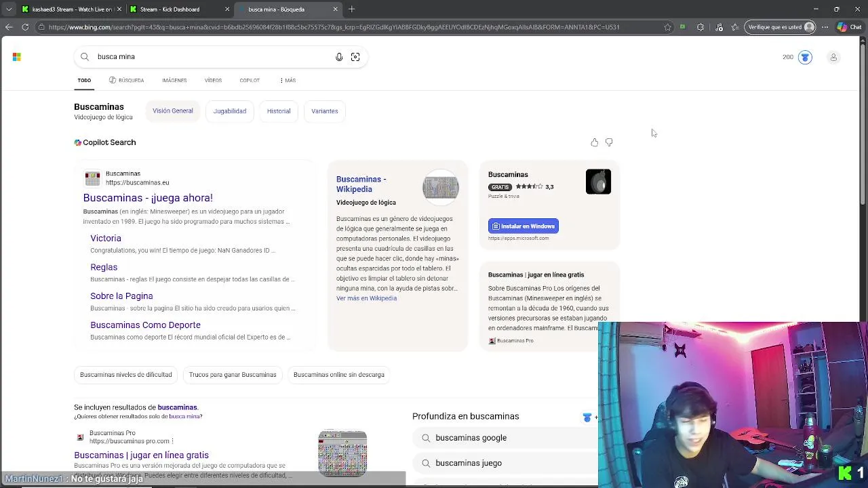Click 'Buscaminas online sin descarga' chip
This screenshot has width=868, height=488.
(x=339, y=375)
